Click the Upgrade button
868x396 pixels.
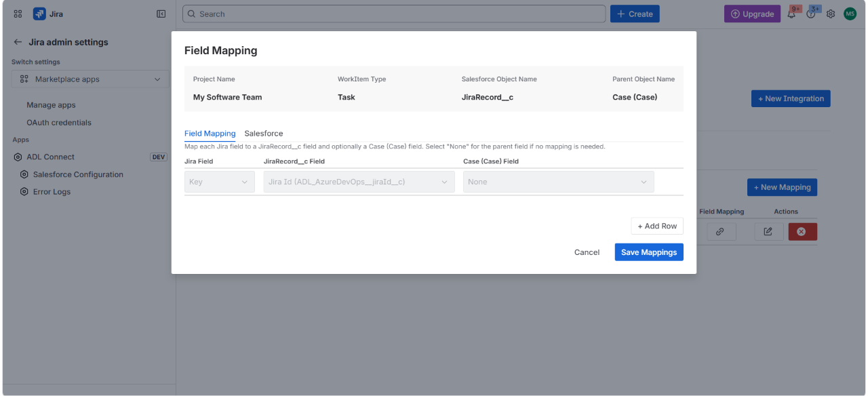click(x=752, y=14)
